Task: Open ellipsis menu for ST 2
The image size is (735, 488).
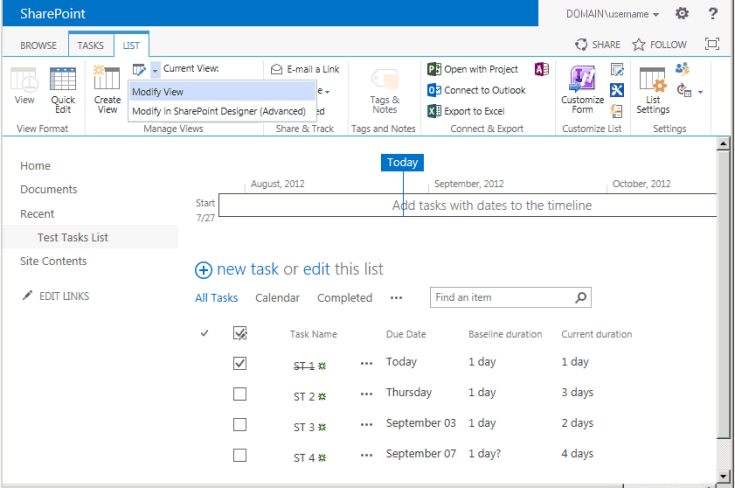Action: [367, 394]
